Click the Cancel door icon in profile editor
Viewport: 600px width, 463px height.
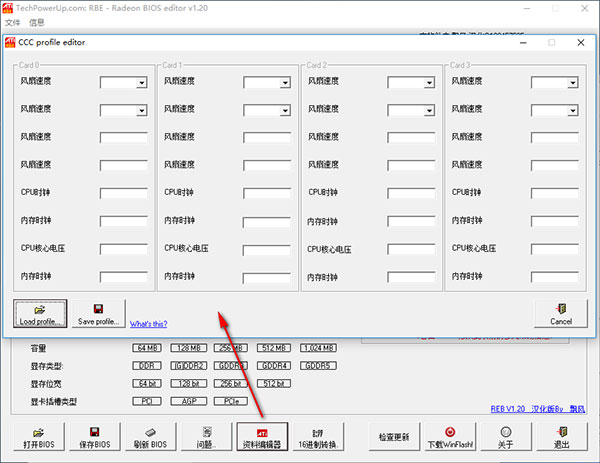[561, 309]
